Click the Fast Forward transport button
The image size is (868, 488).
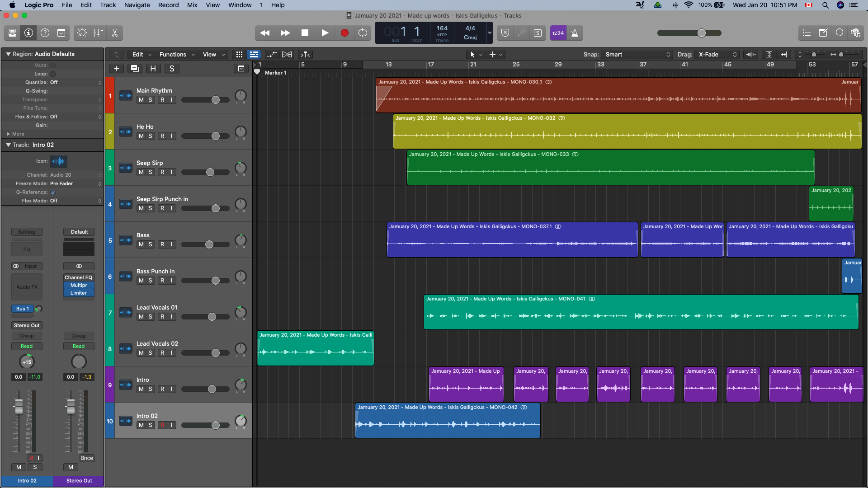tap(285, 33)
